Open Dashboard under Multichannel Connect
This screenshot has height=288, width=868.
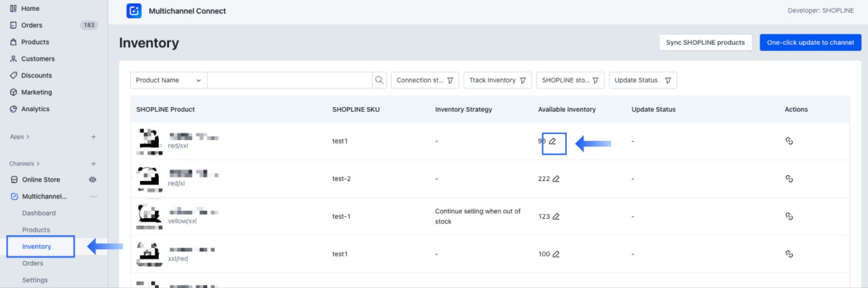pyautogui.click(x=39, y=213)
